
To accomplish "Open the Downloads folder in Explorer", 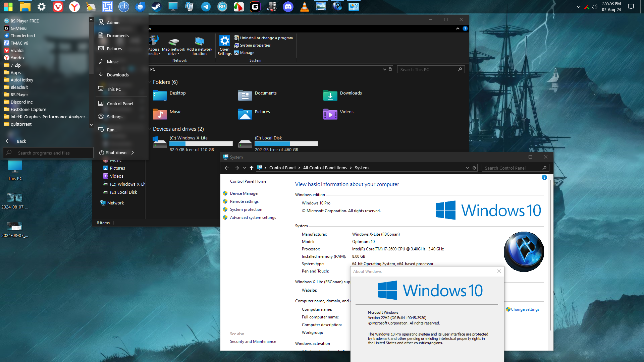I will (x=342, y=95).
